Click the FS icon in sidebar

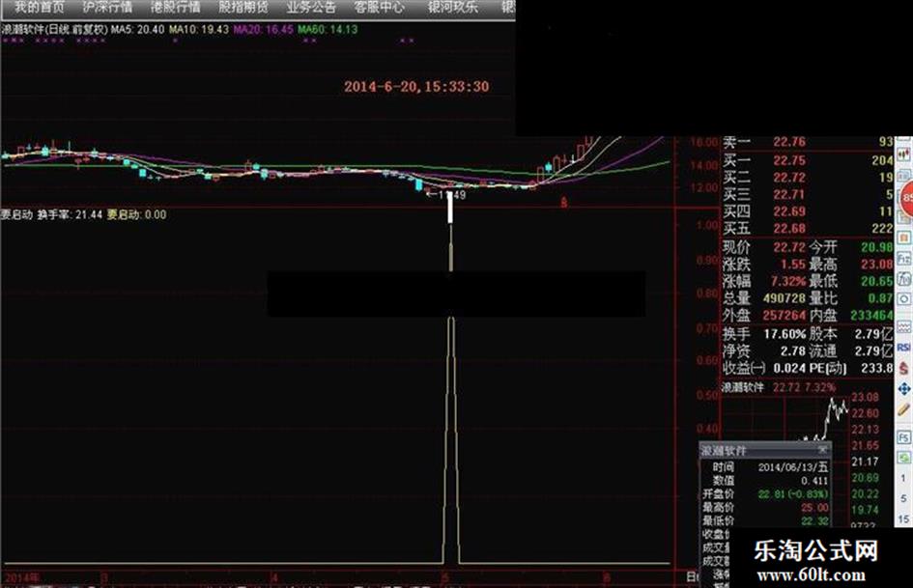point(903,437)
